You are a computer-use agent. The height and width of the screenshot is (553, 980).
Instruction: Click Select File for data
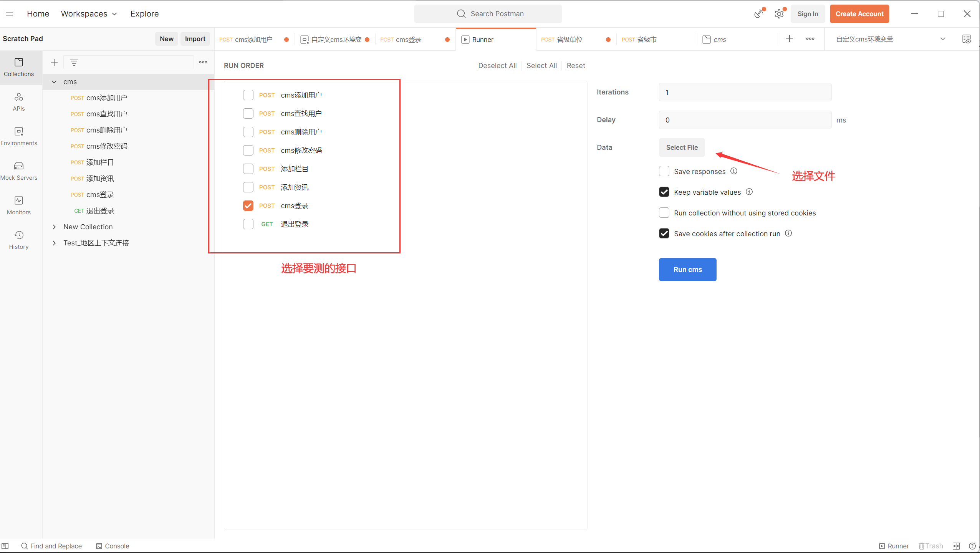point(682,147)
